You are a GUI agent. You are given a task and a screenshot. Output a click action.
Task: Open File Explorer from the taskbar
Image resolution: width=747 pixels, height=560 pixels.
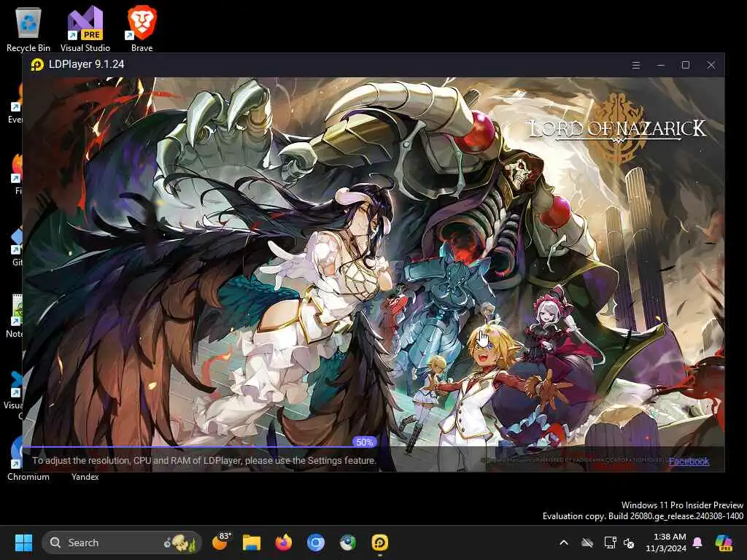tap(252, 542)
